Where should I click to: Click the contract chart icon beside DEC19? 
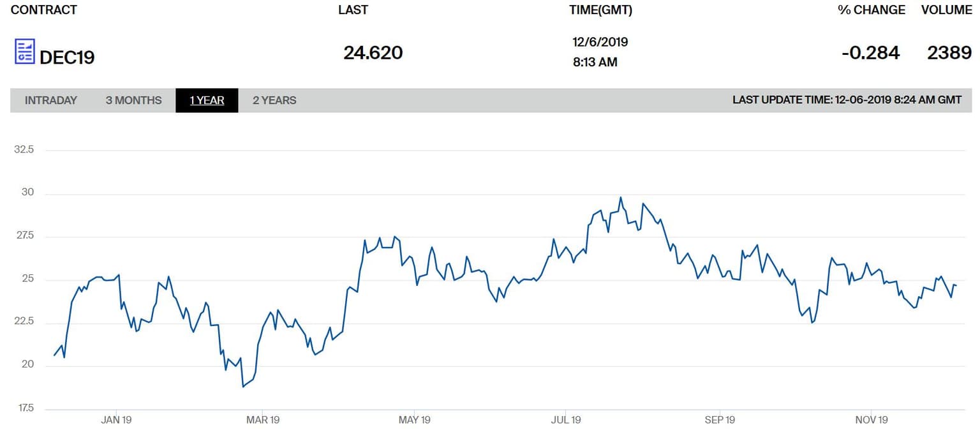click(x=25, y=52)
